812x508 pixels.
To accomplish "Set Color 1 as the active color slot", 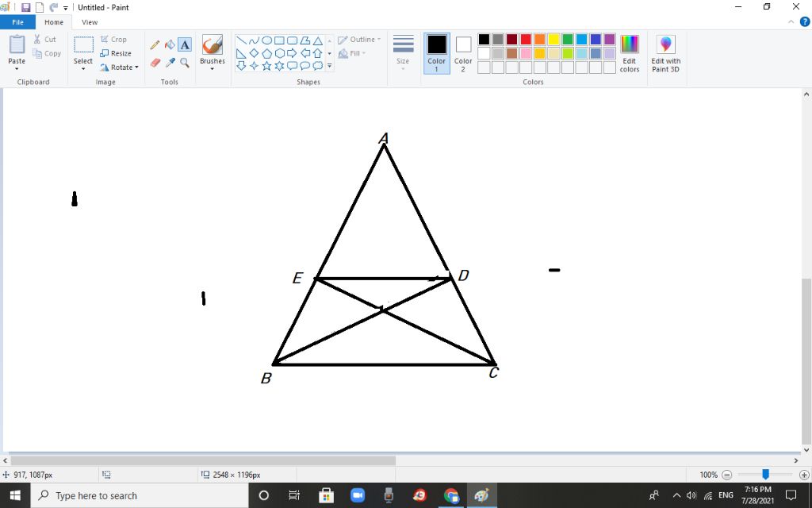I will tap(437, 53).
